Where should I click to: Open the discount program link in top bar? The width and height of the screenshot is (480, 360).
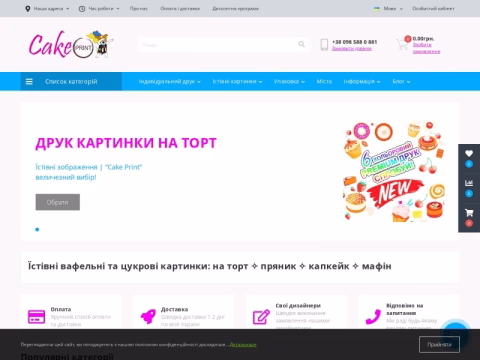[235, 9]
